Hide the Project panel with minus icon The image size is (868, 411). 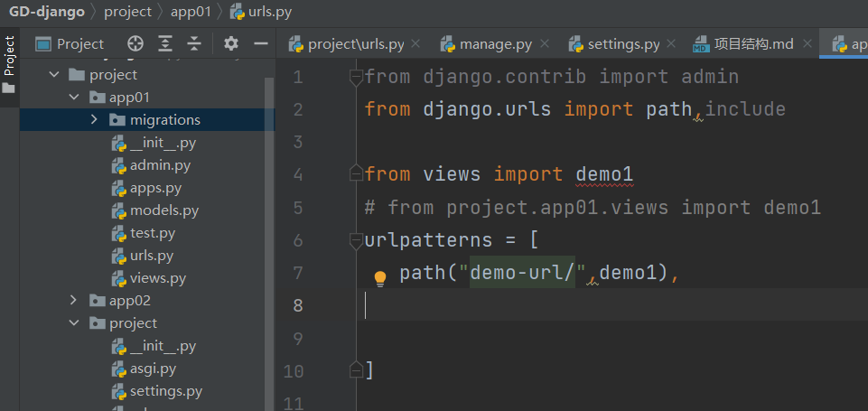260,43
